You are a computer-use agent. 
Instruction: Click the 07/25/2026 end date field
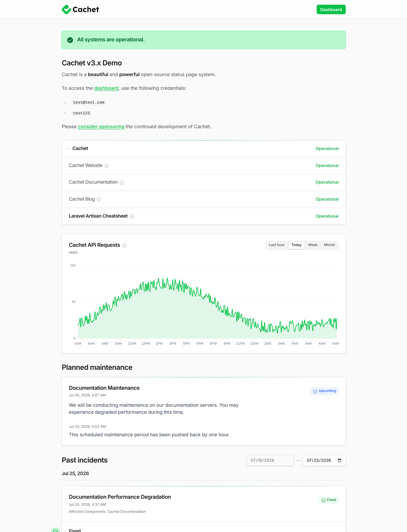[324, 460]
